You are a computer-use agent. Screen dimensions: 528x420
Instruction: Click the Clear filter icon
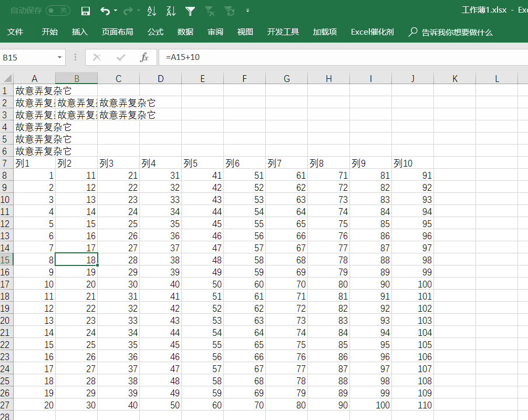click(210, 11)
